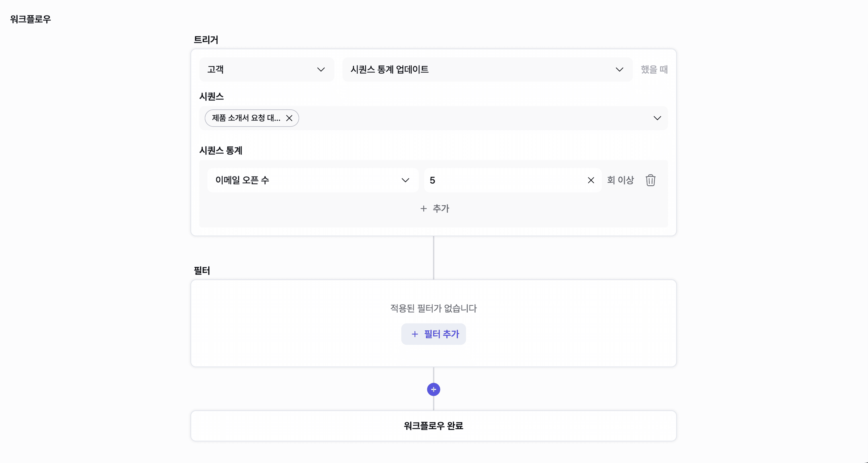Viewport: 868px width, 463px height.
Task: Click the 필터 section heading
Action: pyautogui.click(x=202, y=270)
